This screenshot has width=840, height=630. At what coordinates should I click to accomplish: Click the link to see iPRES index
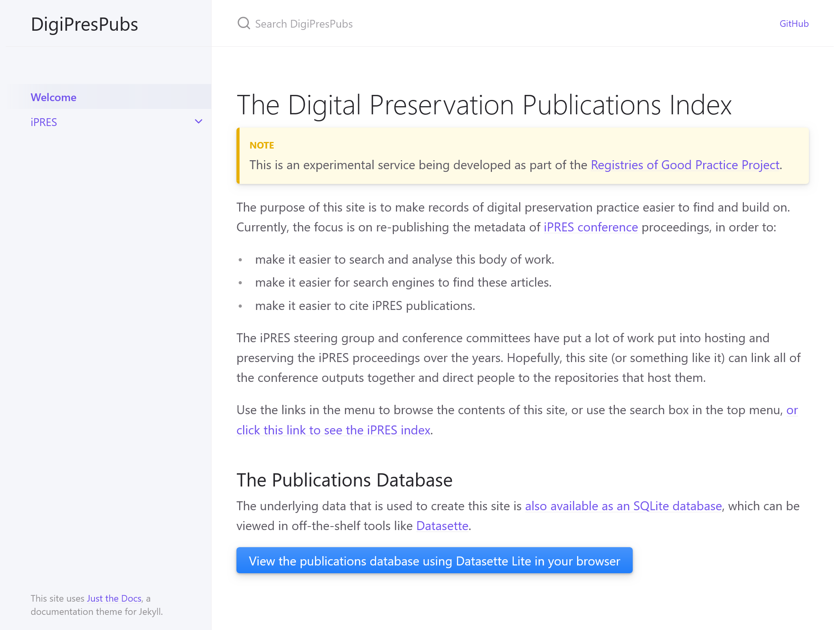click(x=333, y=430)
